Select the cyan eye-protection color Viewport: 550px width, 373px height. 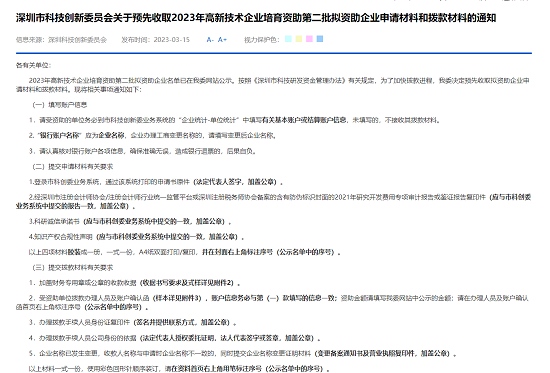[288, 39]
